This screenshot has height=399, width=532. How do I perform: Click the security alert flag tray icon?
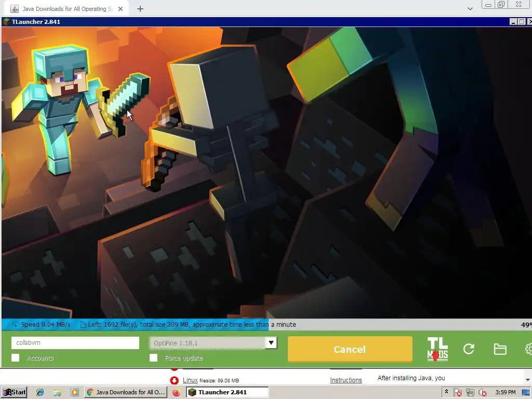(457, 393)
